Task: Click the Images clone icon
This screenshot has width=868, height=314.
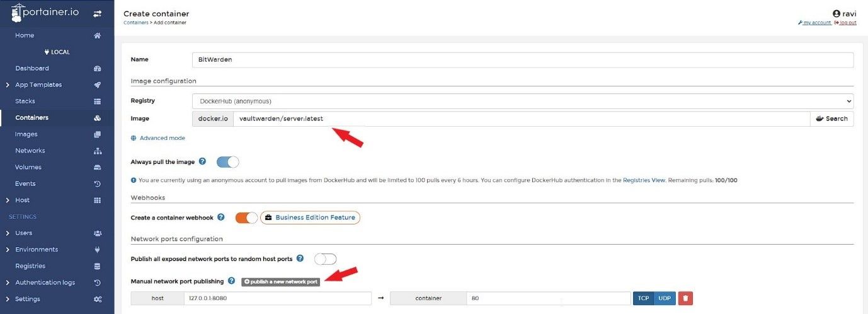Action: (x=98, y=134)
